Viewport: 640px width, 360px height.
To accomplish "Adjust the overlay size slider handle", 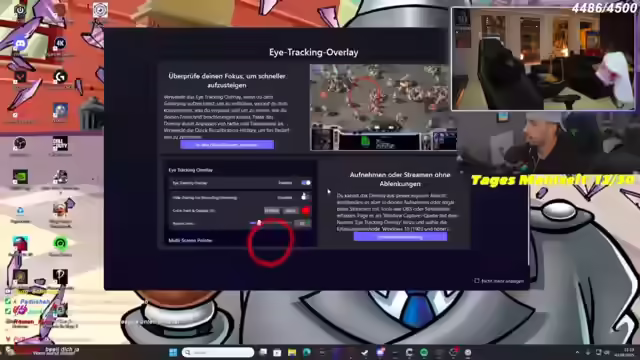I will tap(259, 223).
